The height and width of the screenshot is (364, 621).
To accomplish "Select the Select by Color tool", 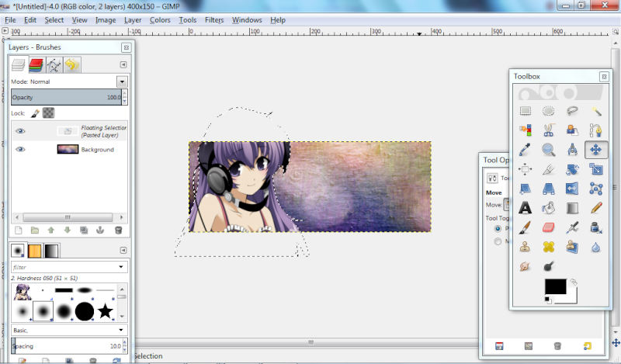I will (526, 130).
